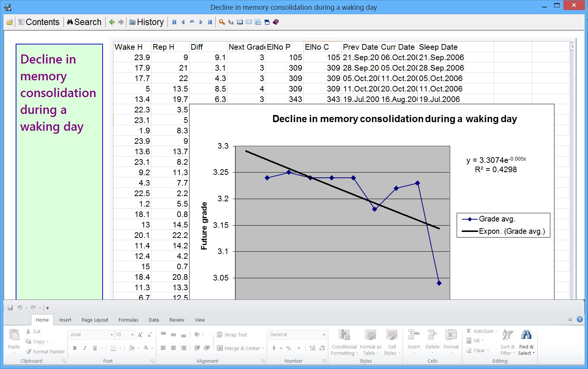
Task: Jump to first element using blue arrow
Action: tap(174, 22)
